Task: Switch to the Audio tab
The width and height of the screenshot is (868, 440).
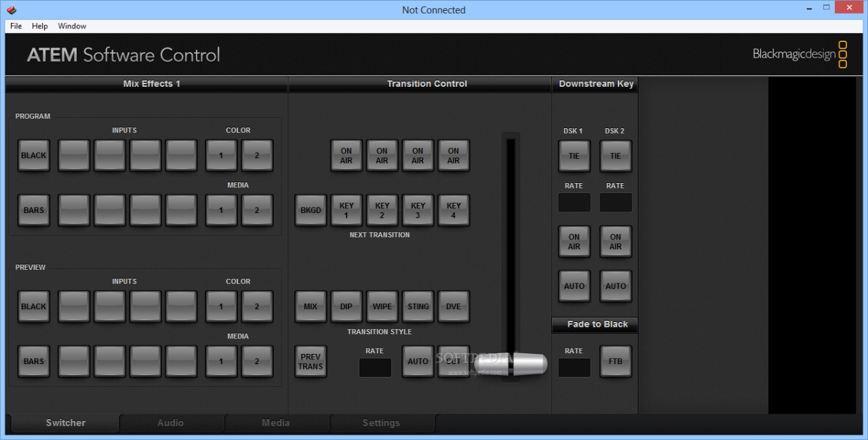Action: [x=171, y=423]
